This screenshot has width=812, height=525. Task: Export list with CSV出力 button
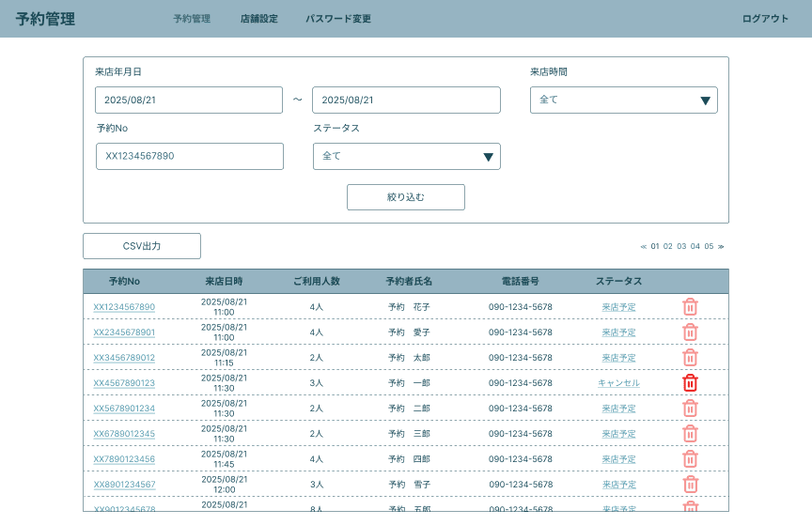click(142, 246)
